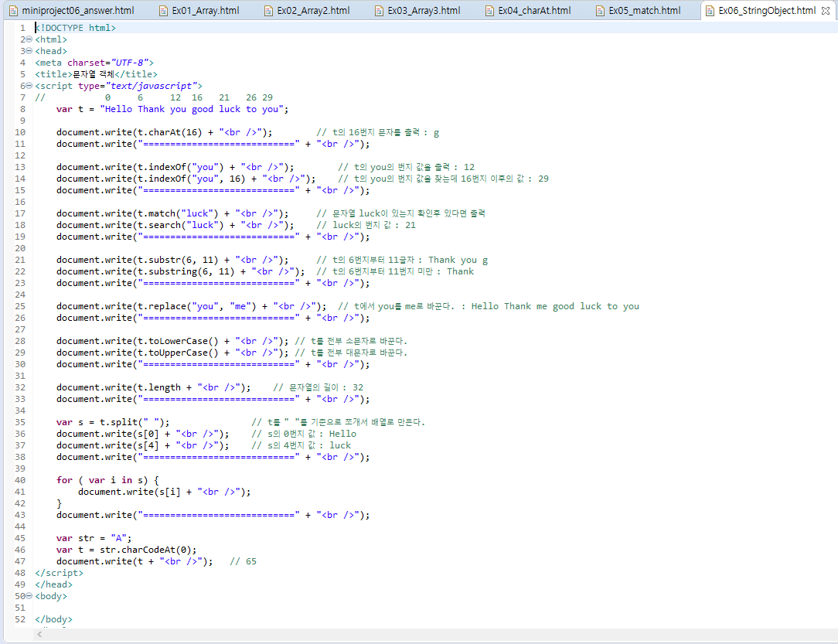Collapse the head tag fold on line 3
The image size is (838, 644).
[x=29, y=51]
